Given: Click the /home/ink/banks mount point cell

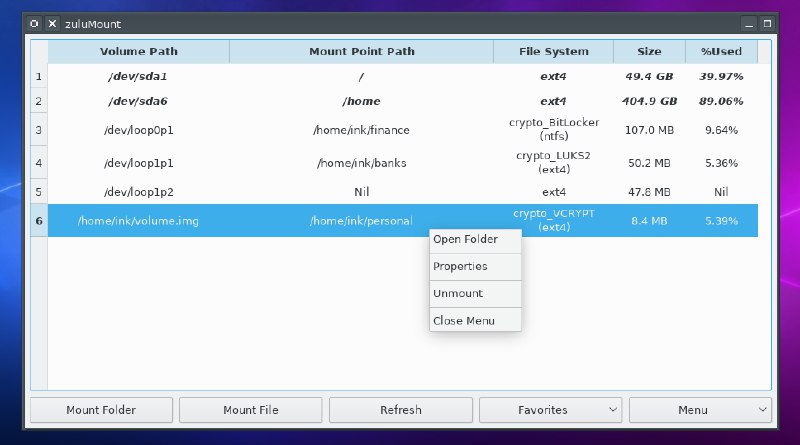Looking at the screenshot, I should (361, 163).
